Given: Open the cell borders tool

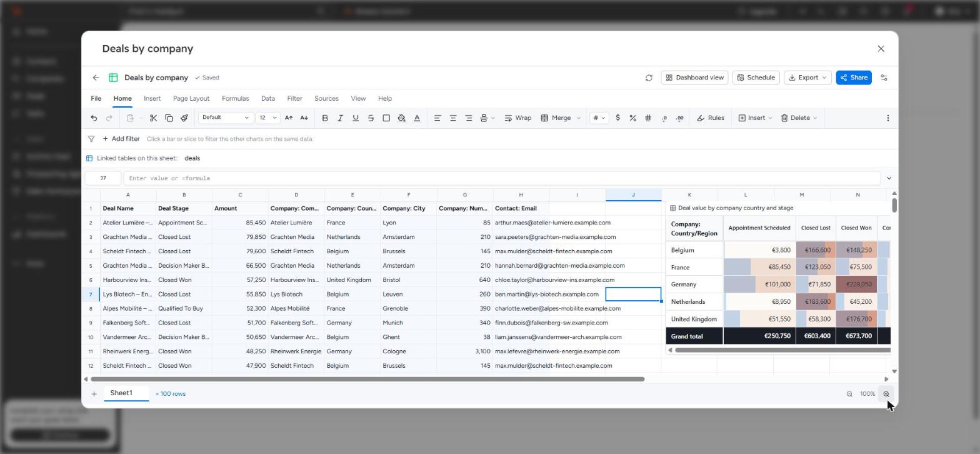Looking at the screenshot, I should pos(386,118).
